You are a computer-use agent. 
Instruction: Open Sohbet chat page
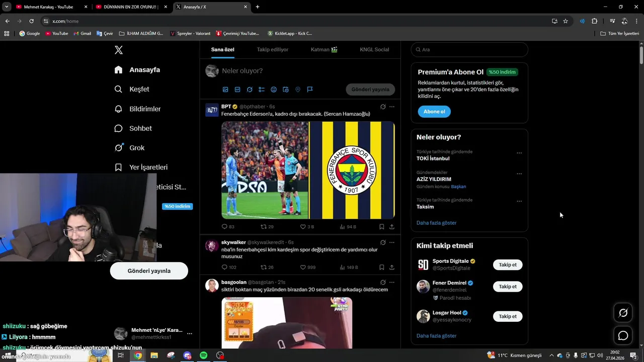coord(133,128)
